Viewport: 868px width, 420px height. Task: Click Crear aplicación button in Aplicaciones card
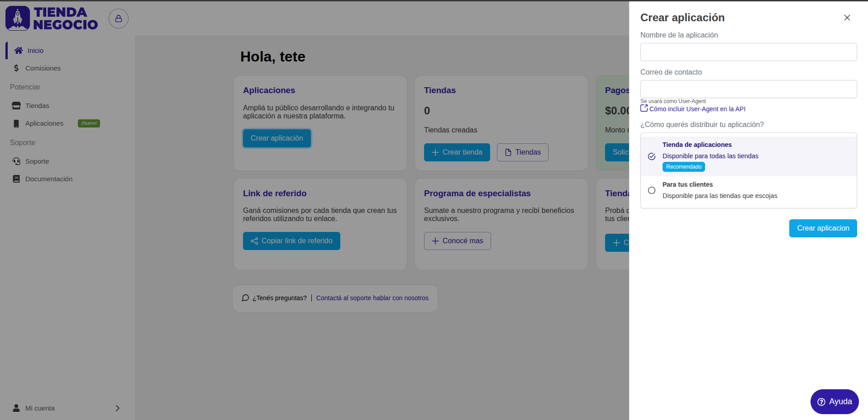click(x=277, y=138)
